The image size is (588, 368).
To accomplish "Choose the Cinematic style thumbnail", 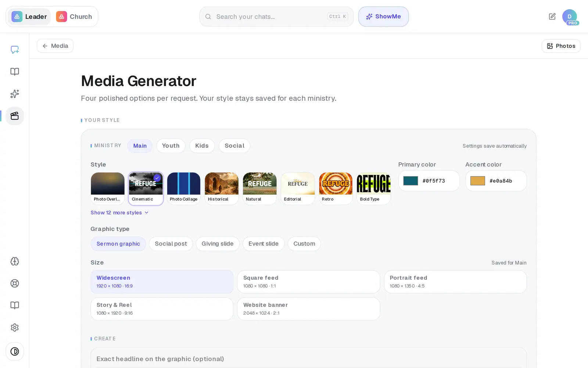I will [x=146, y=188].
